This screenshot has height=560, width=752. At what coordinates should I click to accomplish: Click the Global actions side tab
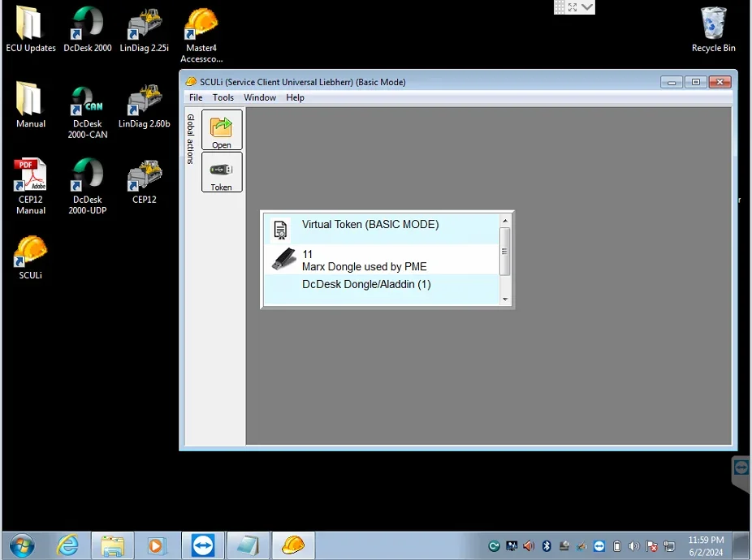click(x=191, y=139)
